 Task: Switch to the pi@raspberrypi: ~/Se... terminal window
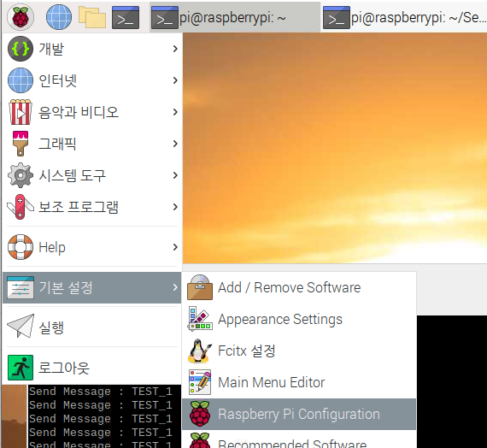click(405, 17)
